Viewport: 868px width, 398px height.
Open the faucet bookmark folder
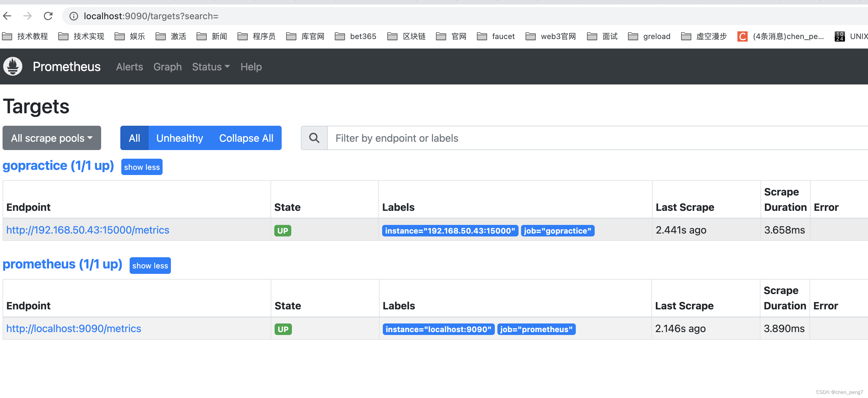tap(496, 36)
